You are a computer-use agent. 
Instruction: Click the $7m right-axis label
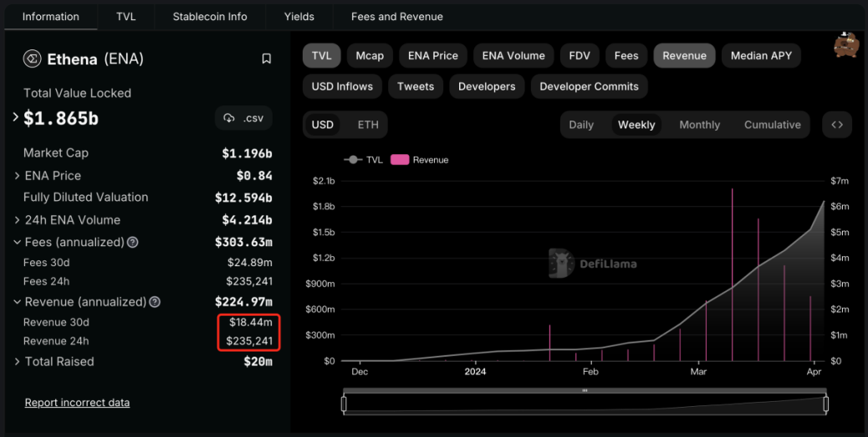tap(840, 181)
